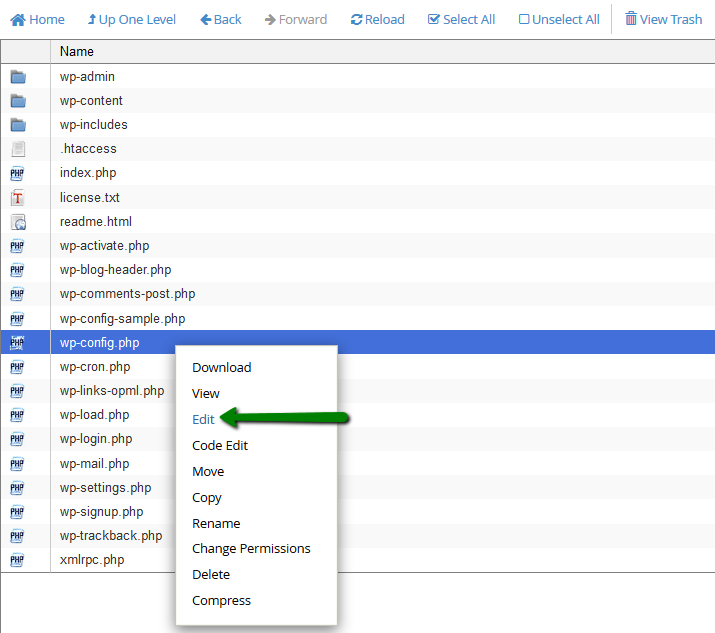715x633 pixels.
Task: Select the readme.html file name
Action: point(96,222)
